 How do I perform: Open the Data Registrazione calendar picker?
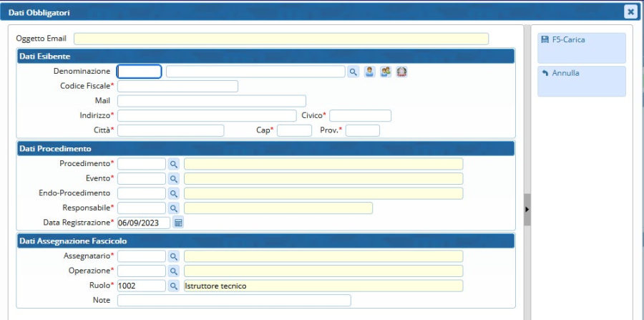(x=179, y=223)
